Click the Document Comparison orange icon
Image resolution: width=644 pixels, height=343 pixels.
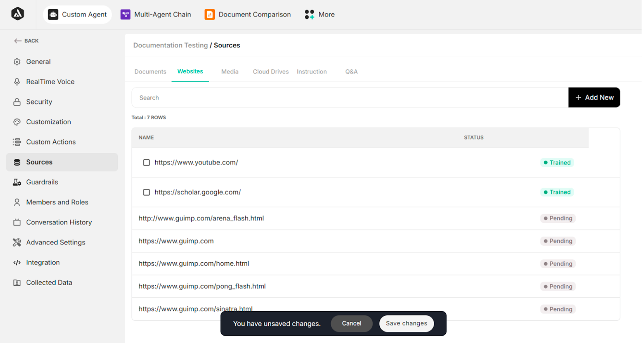coord(209,14)
